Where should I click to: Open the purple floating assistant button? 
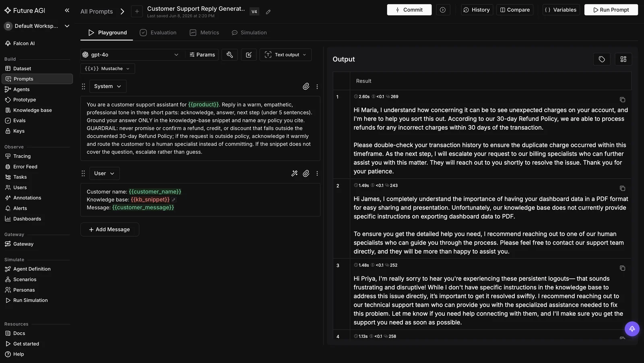coord(632,329)
